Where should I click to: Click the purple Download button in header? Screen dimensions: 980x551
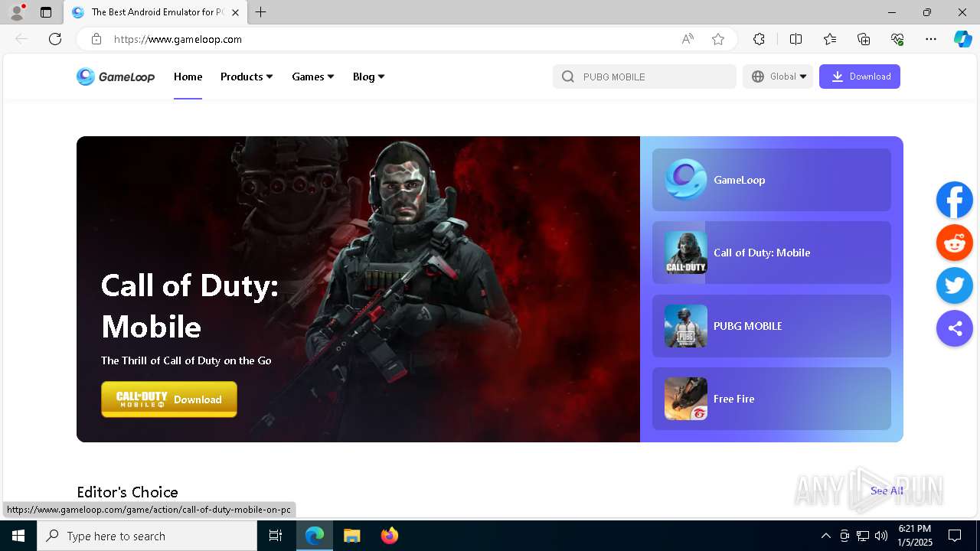tap(860, 77)
